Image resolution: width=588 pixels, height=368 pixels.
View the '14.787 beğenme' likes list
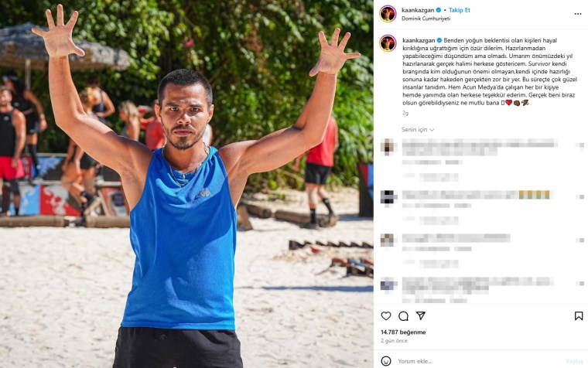pos(403,332)
